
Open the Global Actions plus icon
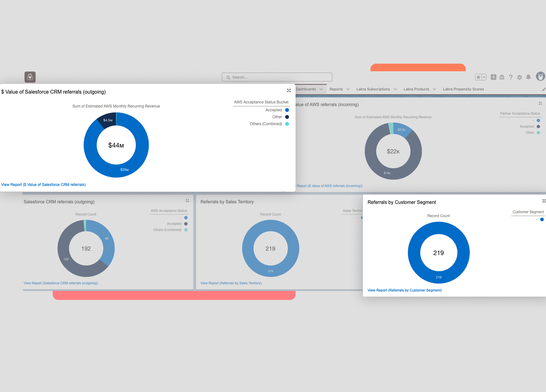click(493, 77)
